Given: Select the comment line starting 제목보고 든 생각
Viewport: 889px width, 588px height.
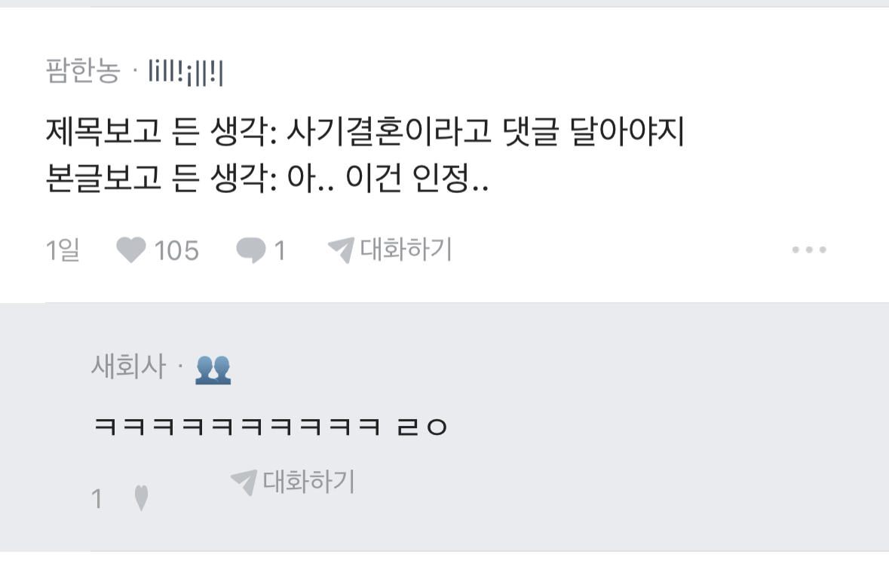Looking at the screenshot, I should coord(365,132).
